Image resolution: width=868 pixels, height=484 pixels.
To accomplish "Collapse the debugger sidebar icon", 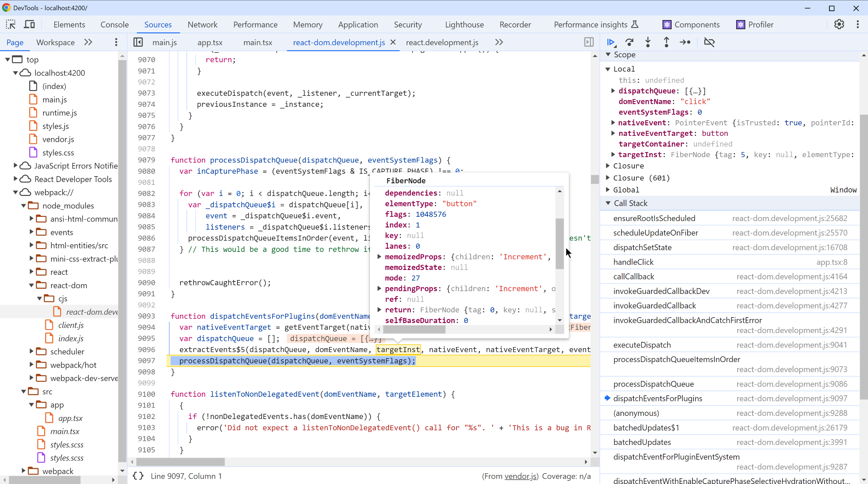I will 589,42.
